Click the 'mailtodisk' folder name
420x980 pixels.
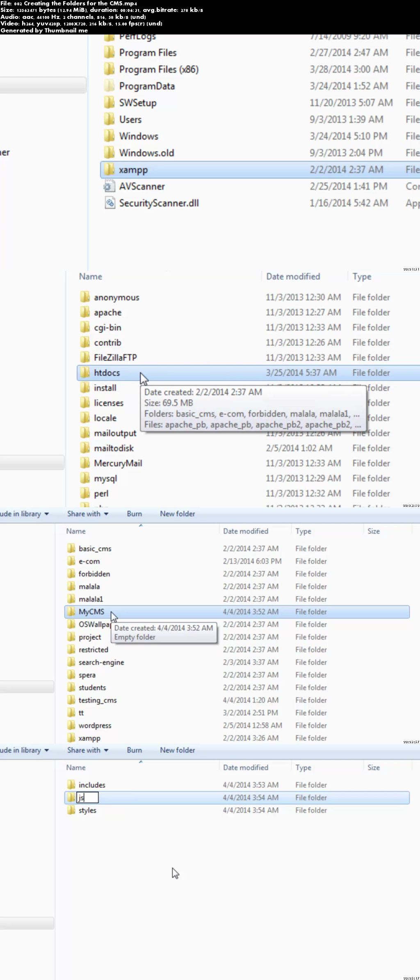pyautogui.click(x=114, y=448)
